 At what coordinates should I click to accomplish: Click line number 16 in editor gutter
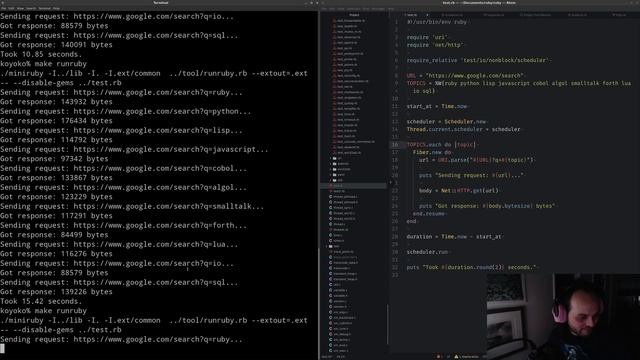[395, 144]
